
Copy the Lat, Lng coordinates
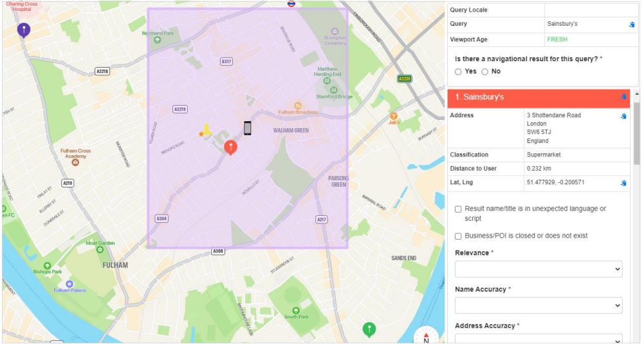[623, 184]
